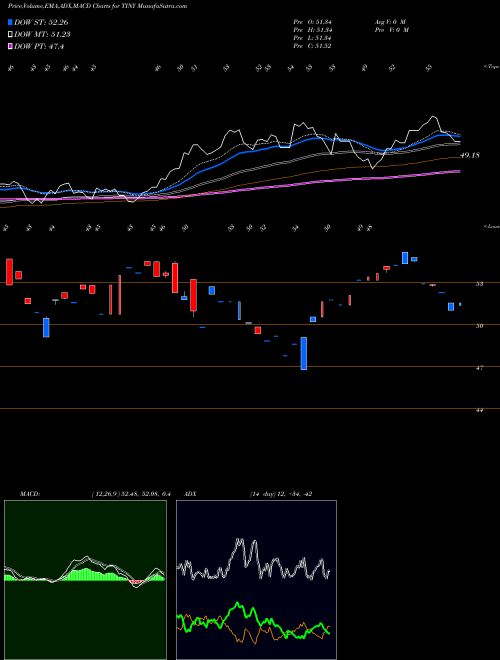The height and width of the screenshot is (660, 500).
Task: Click the 'Avg V: 0 M' volume text
Action: [x=389, y=22]
